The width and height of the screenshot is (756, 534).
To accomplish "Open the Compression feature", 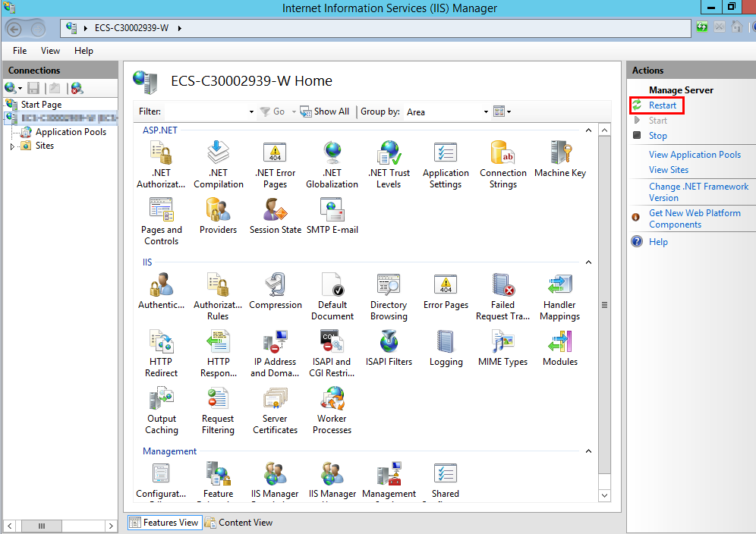I will click(x=276, y=291).
